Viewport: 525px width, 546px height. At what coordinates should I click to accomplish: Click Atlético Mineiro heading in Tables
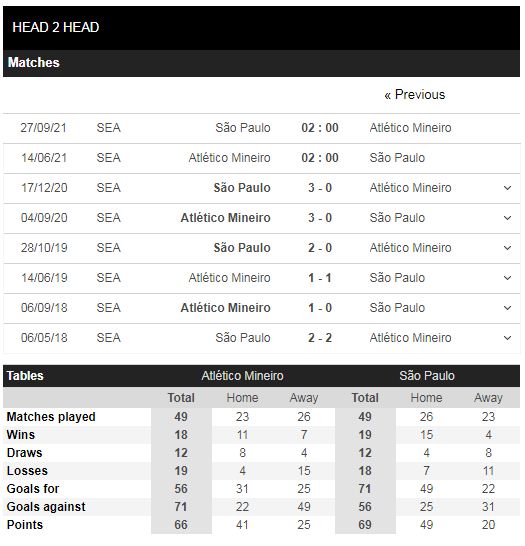[x=242, y=376]
